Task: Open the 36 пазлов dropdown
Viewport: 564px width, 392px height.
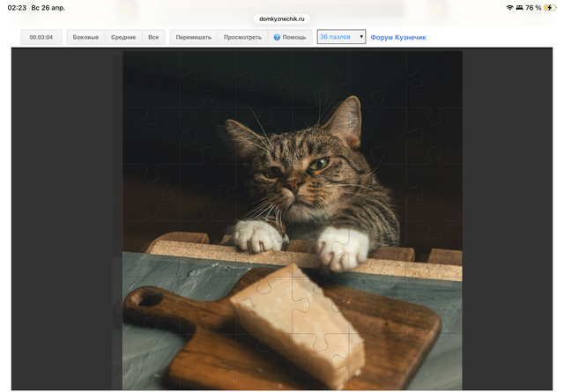Action: [340, 38]
